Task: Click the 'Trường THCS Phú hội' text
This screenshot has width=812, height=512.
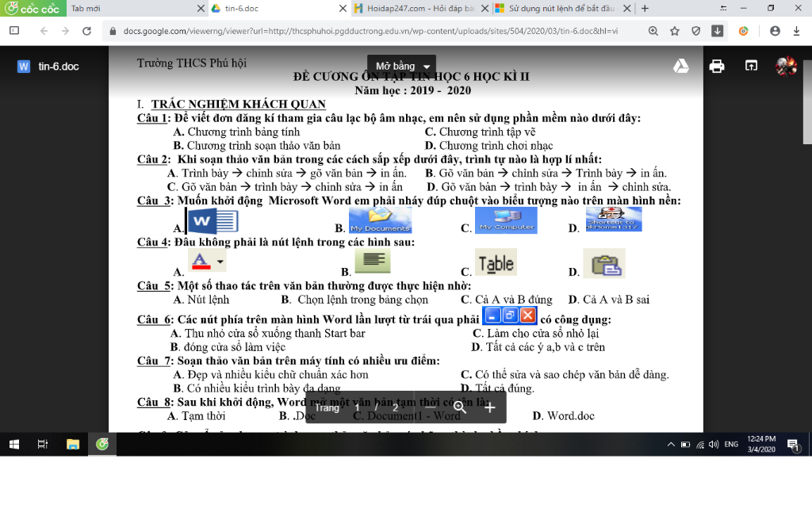Action: pos(192,63)
